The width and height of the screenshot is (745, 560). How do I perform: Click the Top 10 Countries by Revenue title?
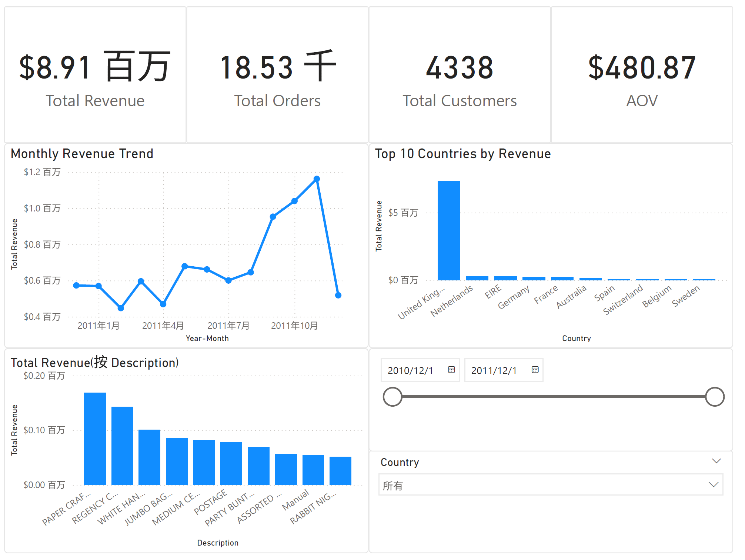(x=463, y=154)
